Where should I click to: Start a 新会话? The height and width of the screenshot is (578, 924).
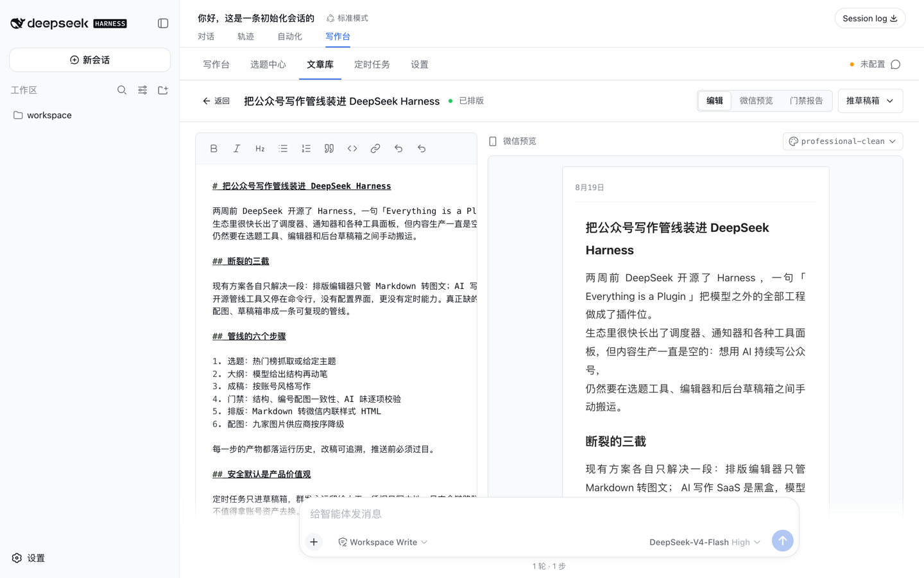pyautogui.click(x=90, y=60)
